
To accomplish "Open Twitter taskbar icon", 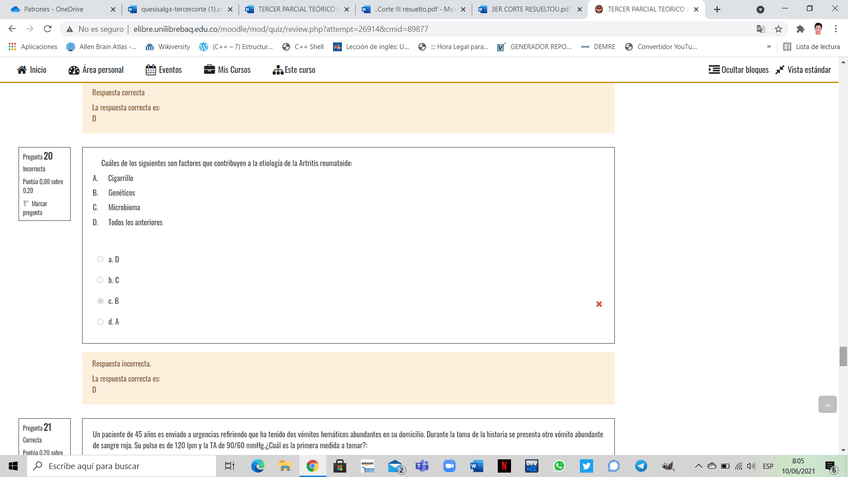I will pyautogui.click(x=586, y=466).
